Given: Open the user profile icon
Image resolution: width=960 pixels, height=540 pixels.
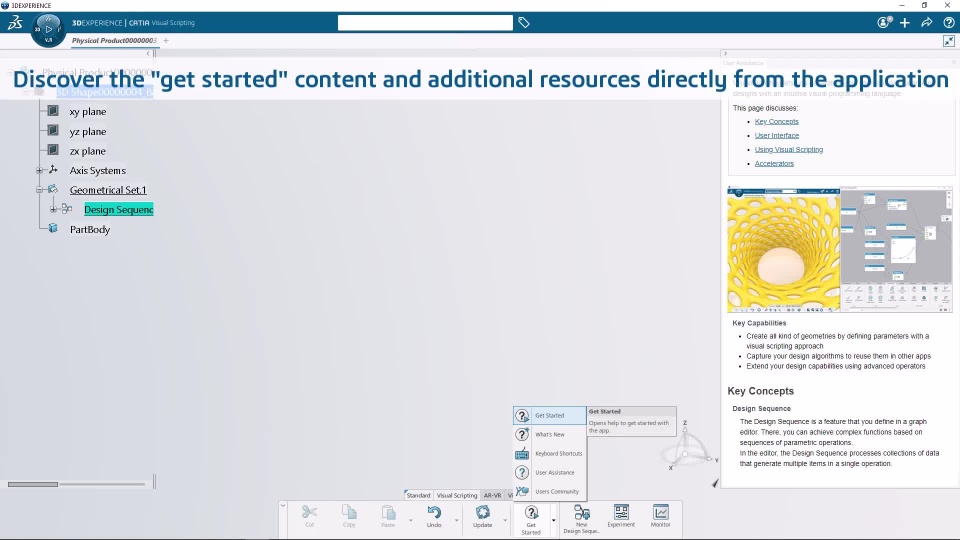Looking at the screenshot, I should tap(885, 23).
